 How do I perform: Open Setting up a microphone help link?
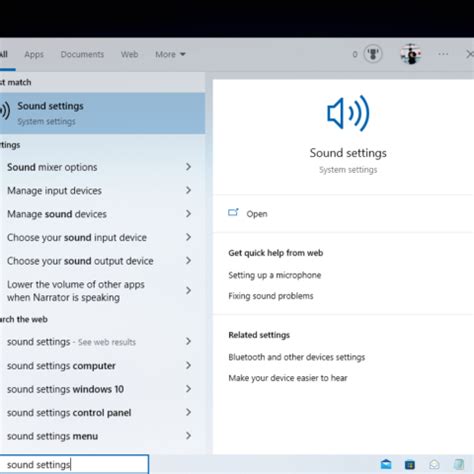point(275,275)
